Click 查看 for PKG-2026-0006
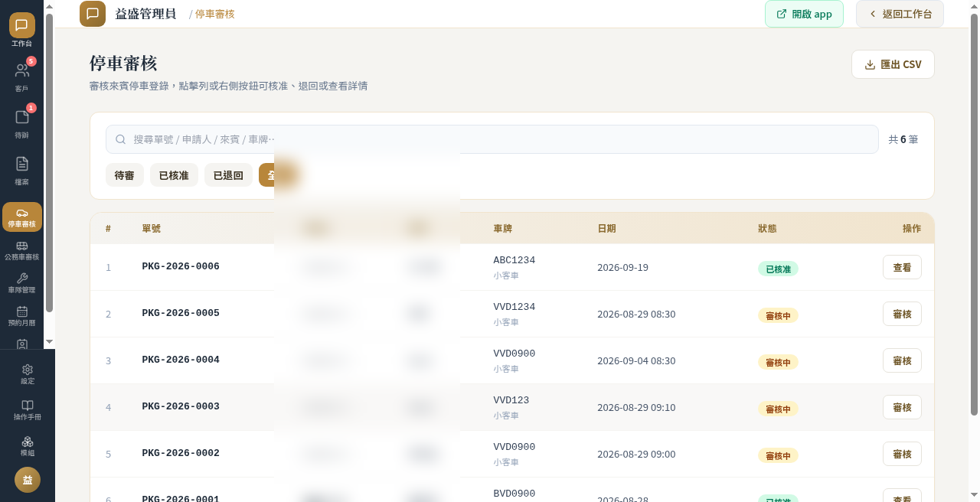Image resolution: width=980 pixels, height=502 pixels. coord(902,267)
